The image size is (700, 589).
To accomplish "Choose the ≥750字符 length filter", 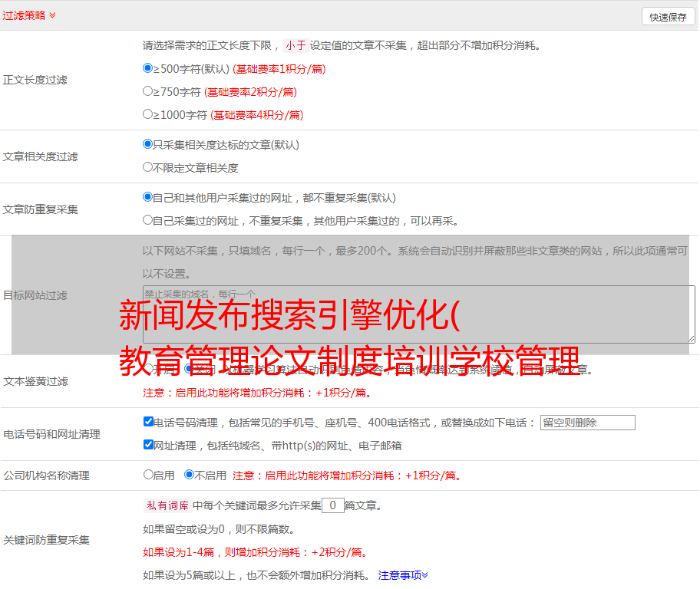I will click(x=148, y=91).
